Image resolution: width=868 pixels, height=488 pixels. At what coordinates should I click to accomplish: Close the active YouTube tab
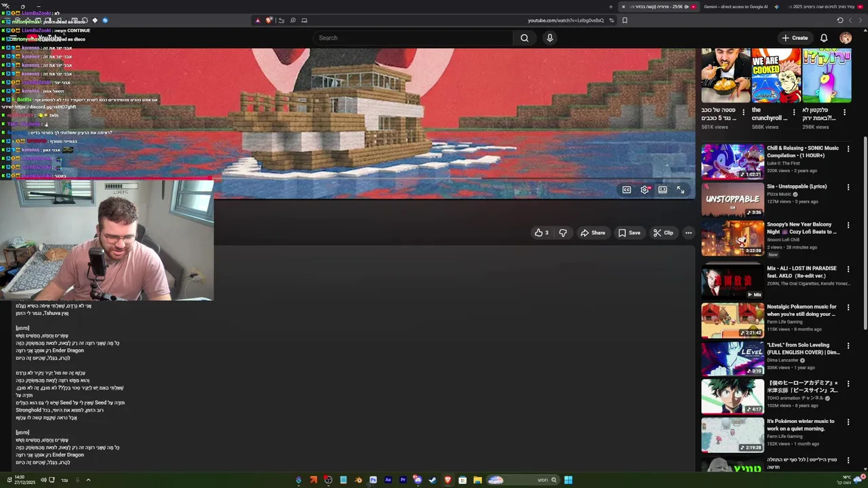(623, 7)
